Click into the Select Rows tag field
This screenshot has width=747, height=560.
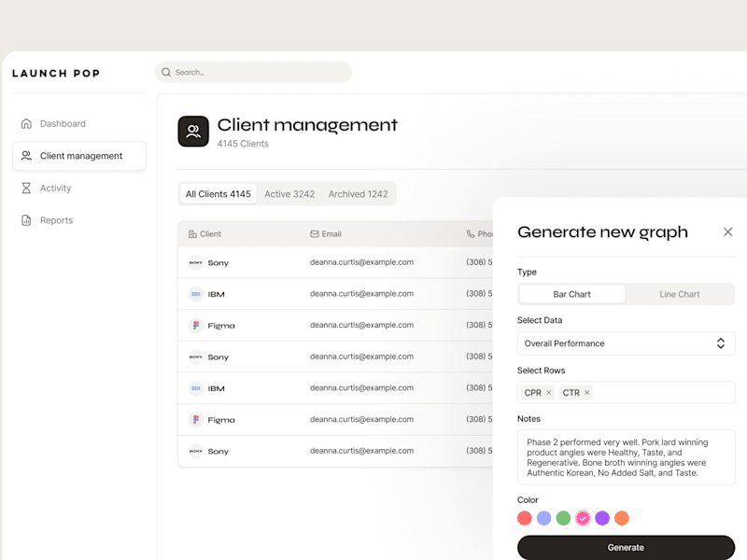(626, 392)
